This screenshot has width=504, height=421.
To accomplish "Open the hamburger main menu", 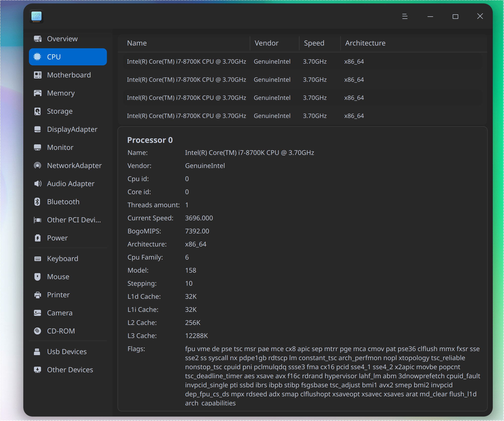I will (405, 17).
